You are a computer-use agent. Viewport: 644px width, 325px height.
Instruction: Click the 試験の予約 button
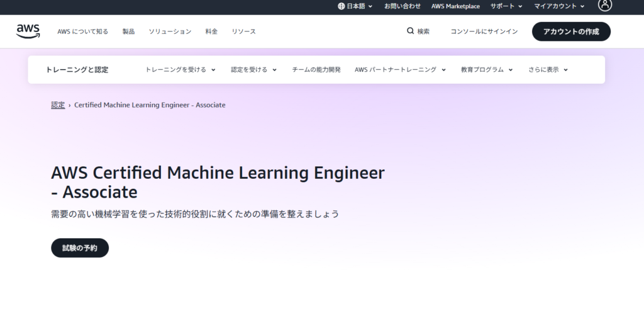click(80, 248)
